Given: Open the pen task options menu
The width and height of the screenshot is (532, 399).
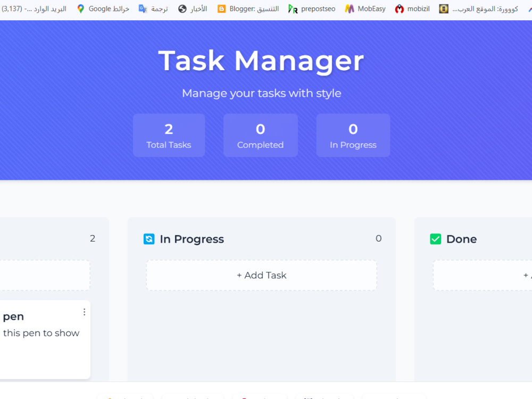Looking at the screenshot, I should tap(84, 312).
